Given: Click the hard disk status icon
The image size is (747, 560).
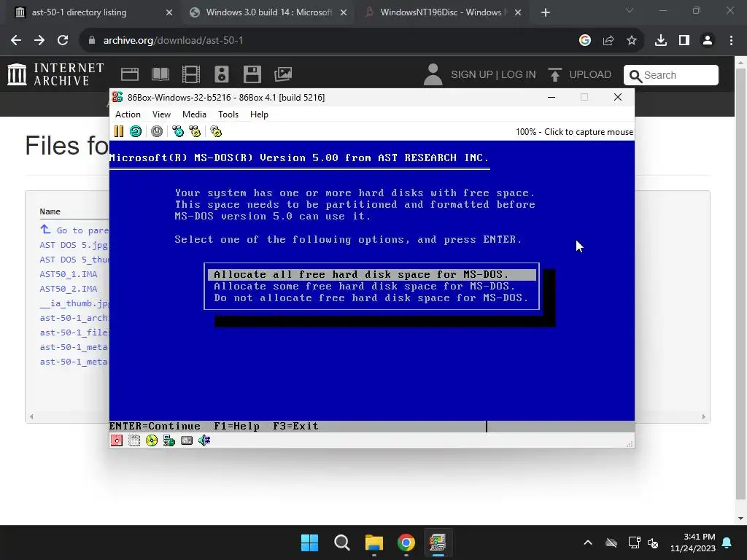Looking at the screenshot, I should pos(187,440).
